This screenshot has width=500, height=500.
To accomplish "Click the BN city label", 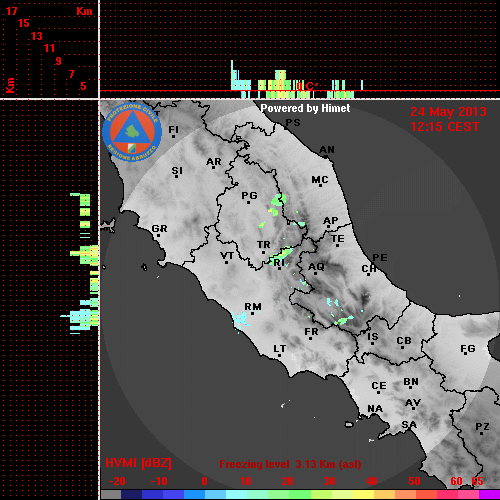I will pos(411,382).
